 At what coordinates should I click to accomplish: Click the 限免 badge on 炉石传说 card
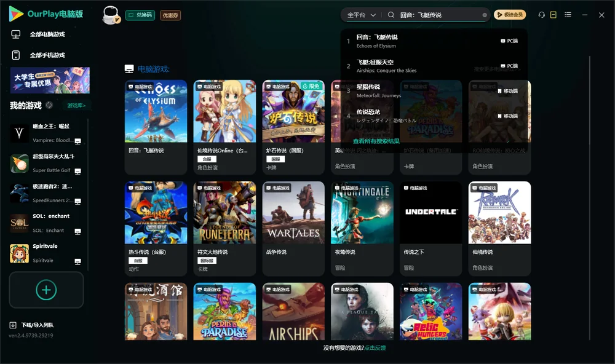pos(311,86)
